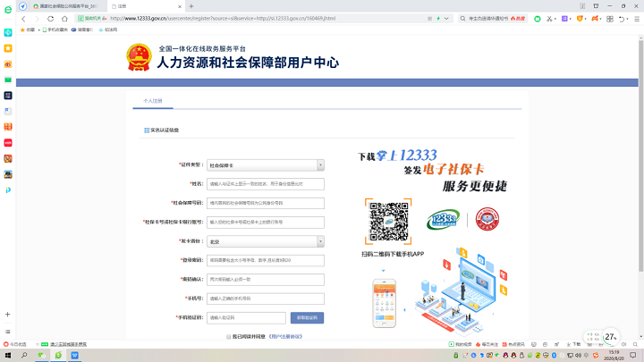Click the 姓名 input field
644x362 pixels.
point(265,184)
